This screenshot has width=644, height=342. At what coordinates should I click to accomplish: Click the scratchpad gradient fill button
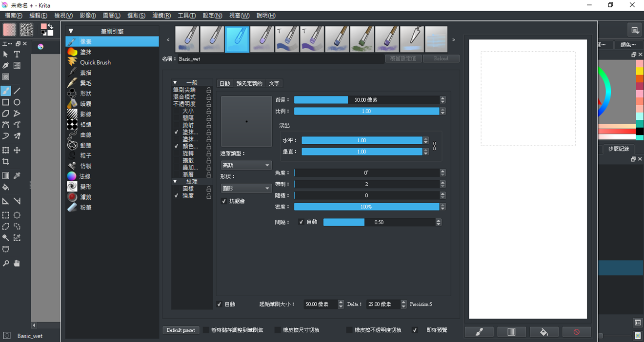pyautogui.click(x=511, y=332)
